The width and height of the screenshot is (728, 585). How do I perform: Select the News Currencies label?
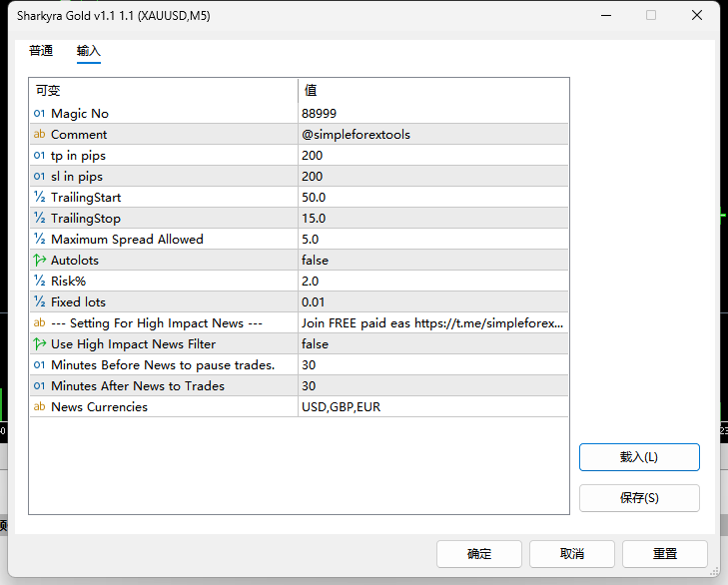(99, 406)
